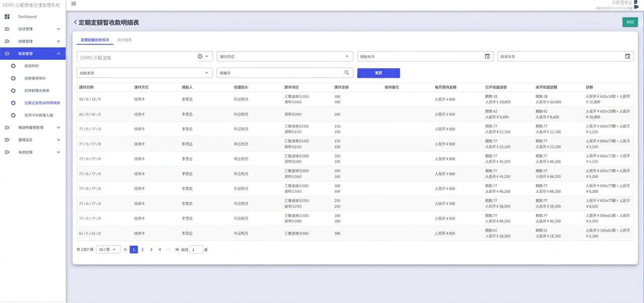Click the 總額 column header

590,87
